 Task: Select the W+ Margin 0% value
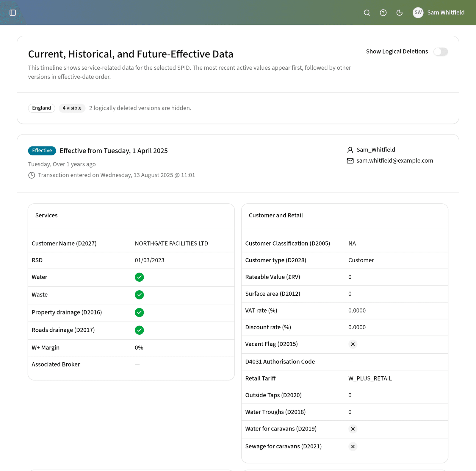[139, 348]
